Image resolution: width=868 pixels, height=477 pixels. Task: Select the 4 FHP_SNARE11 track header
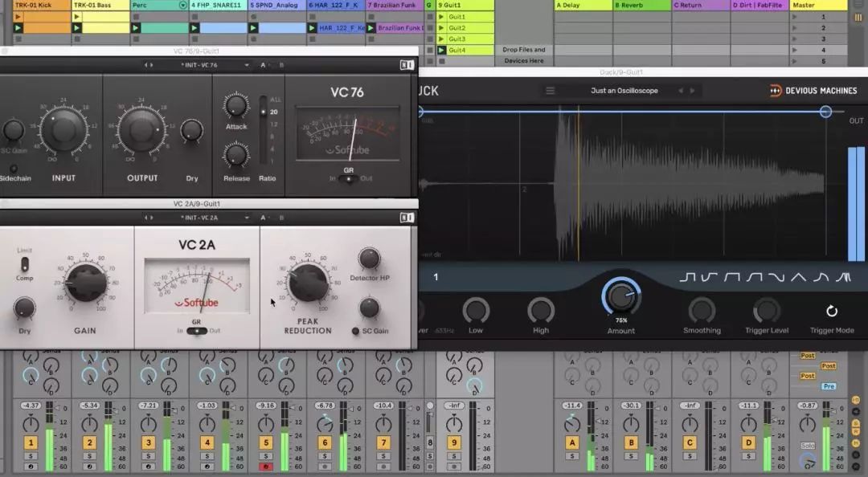[218, 5]
